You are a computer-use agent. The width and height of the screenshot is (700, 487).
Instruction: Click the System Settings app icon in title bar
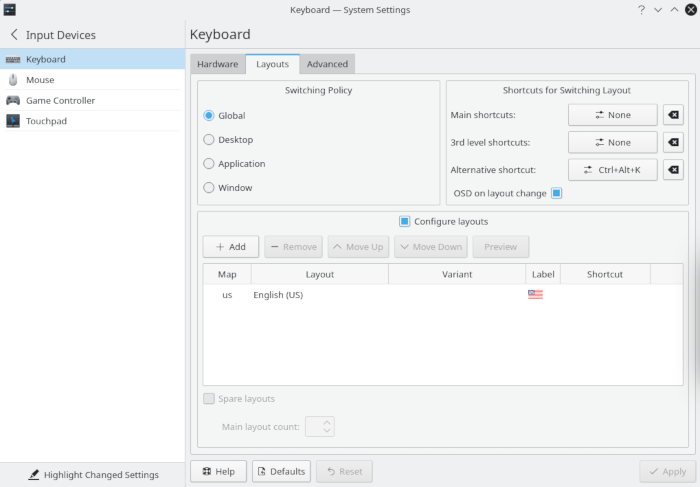pyautogui.click(x=9, y=9)
